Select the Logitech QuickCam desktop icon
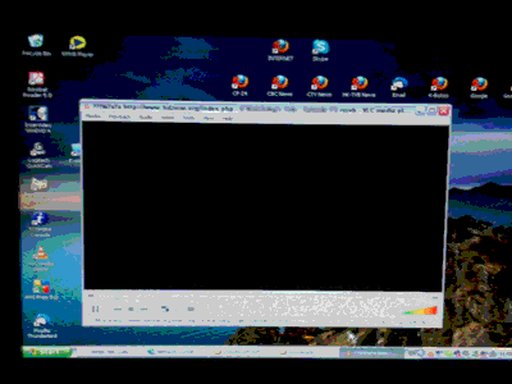Viewport: 512px width, 384px height. click(39, 155)
